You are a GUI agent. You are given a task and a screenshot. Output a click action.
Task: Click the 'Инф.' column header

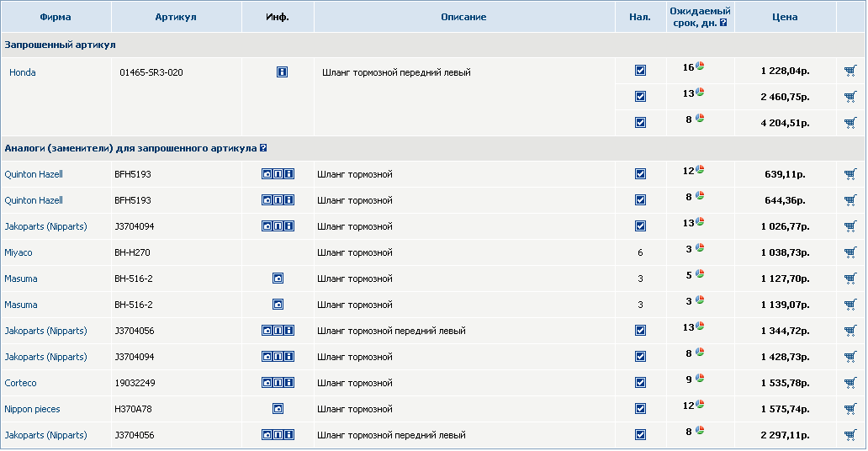[278, 17]
